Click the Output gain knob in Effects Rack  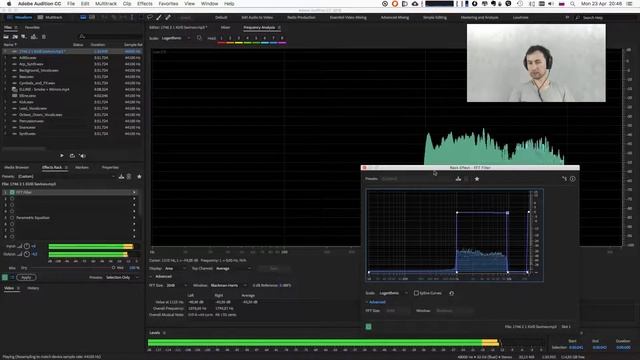(27, 254)
